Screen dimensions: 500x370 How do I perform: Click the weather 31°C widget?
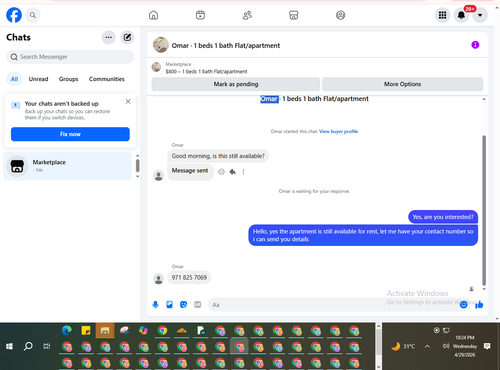[x=403, y=347]
